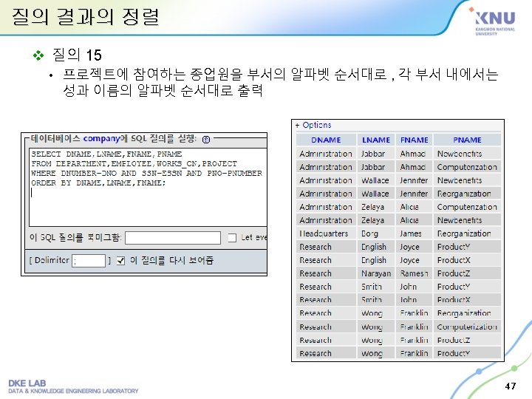Screen dimensions: 532x399
Task: Click the 'SELECT DNAME,LNAME,FNAME,PNAME' query line
Action: [106, 154]
